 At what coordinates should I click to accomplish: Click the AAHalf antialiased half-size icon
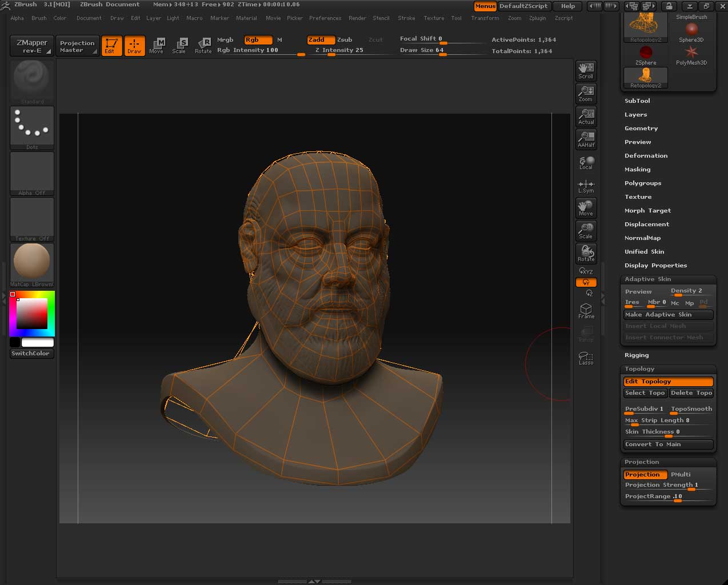[x=586, y=139]
